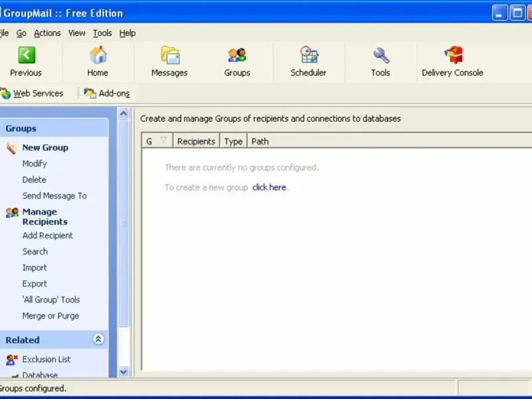Launch the Delivery Console icon
This screenshot has width=532, height=399.
click(454, 55)
